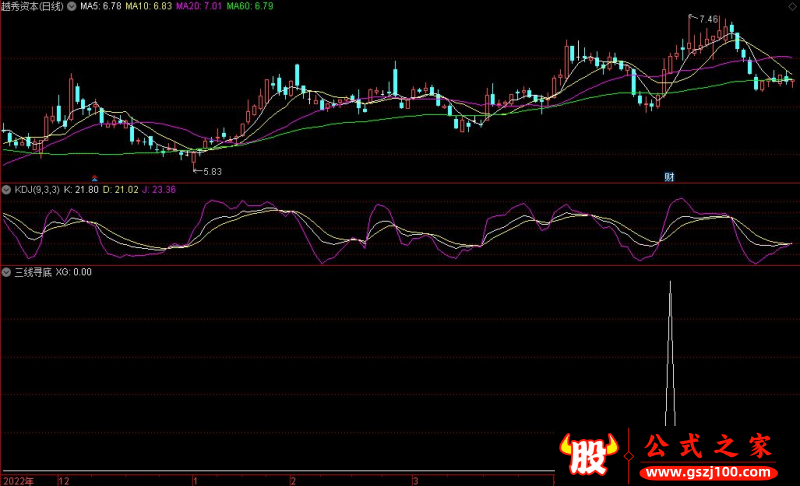Expand the main chart indicator dropdown arrow

[x=70, y=6]
